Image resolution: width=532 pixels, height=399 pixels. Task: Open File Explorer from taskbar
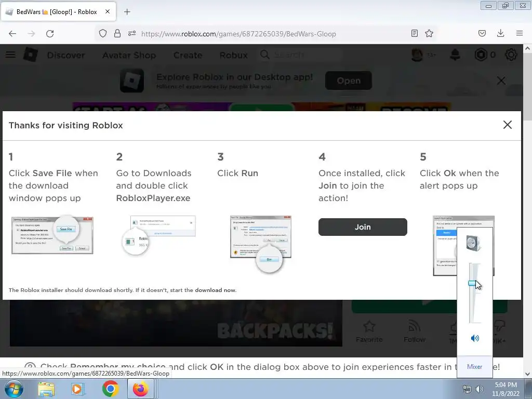(x=46, y=389)
